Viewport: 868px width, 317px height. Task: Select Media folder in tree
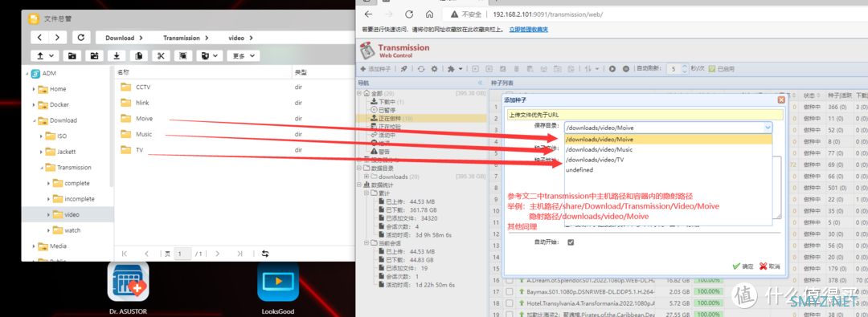[58, 246]
